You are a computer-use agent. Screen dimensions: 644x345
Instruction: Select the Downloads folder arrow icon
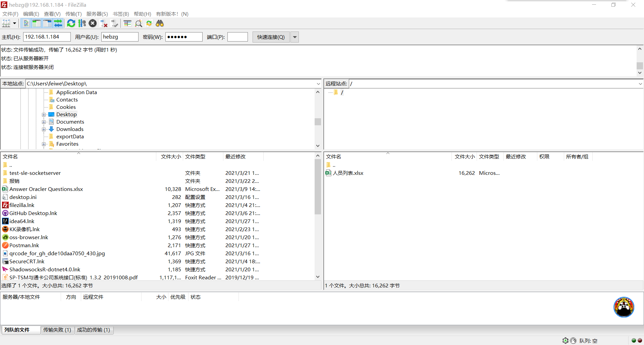click(x=51, y=129)
